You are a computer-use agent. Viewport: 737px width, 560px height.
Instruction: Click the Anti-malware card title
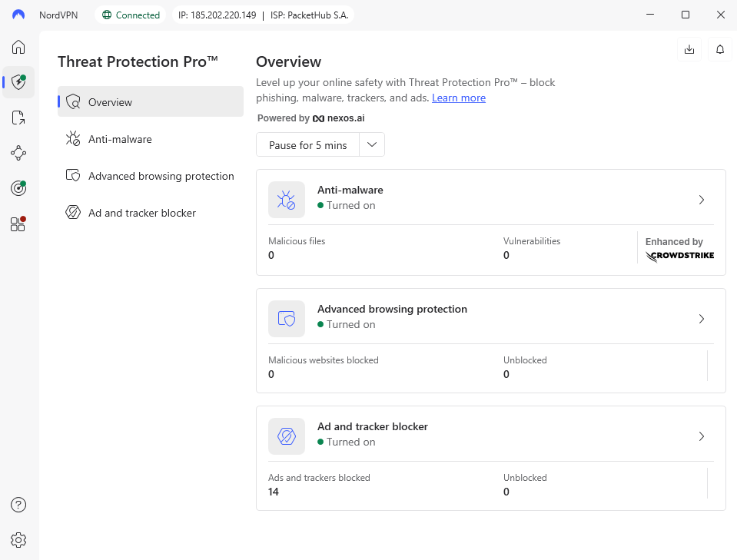coord(350,190)
